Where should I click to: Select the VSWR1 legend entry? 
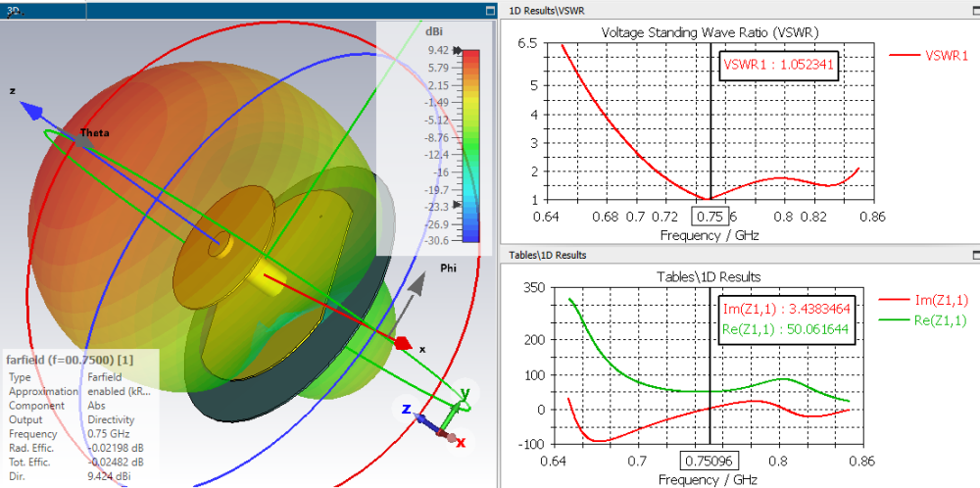point(929,55)
